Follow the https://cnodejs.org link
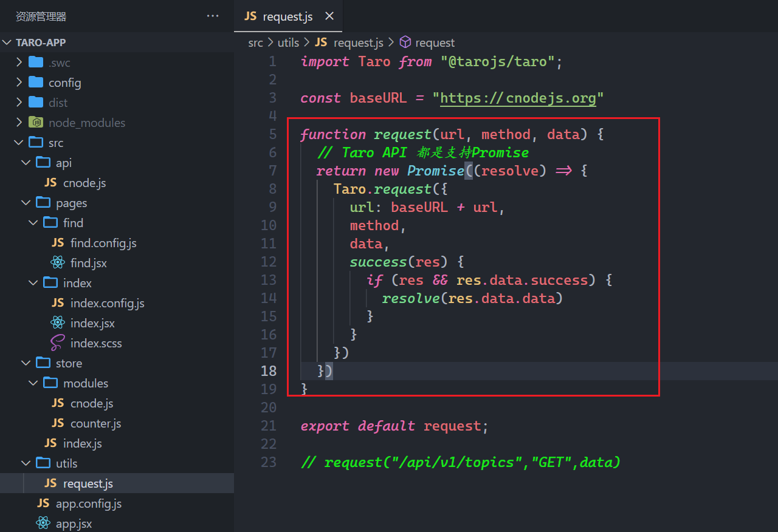Screen dimensions: 778x532 click(x=518, y=98)
